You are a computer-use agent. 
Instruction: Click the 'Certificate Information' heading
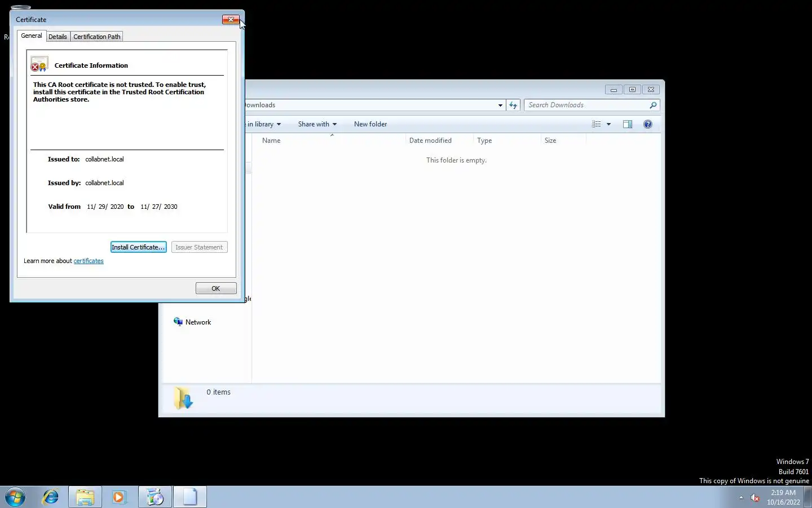91,65
